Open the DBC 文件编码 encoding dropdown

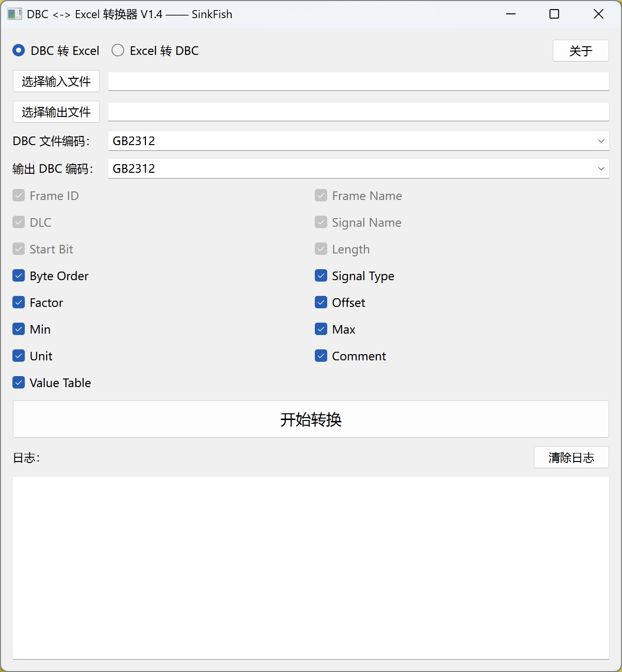pyautogui.click(x=358, y=141)
